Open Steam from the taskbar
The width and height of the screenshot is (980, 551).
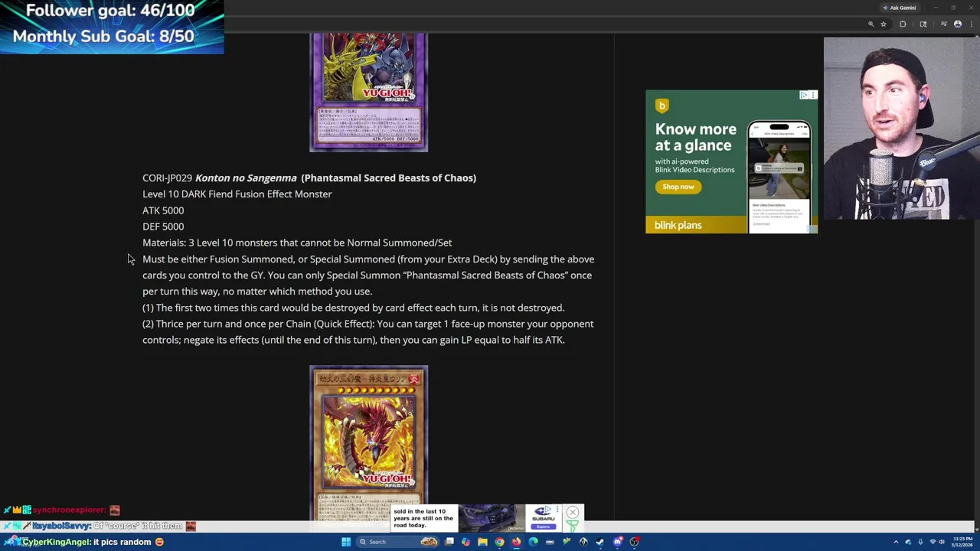point(600,542)
